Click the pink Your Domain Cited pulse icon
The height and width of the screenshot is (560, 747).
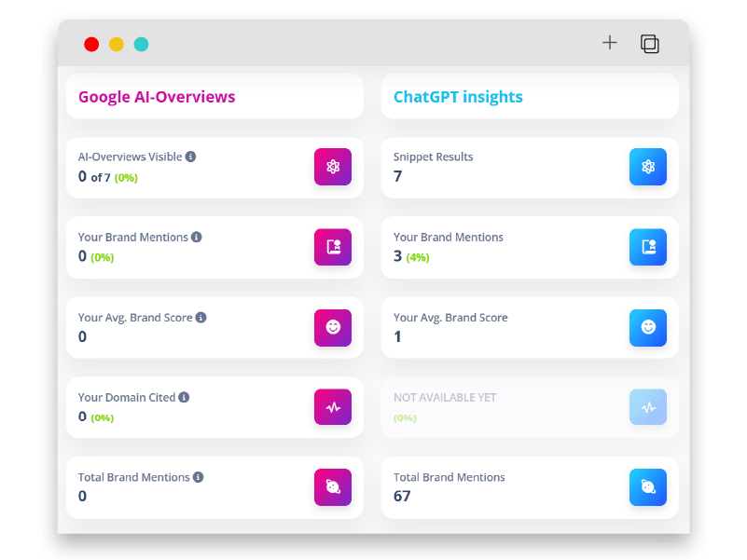click(333, 407)
